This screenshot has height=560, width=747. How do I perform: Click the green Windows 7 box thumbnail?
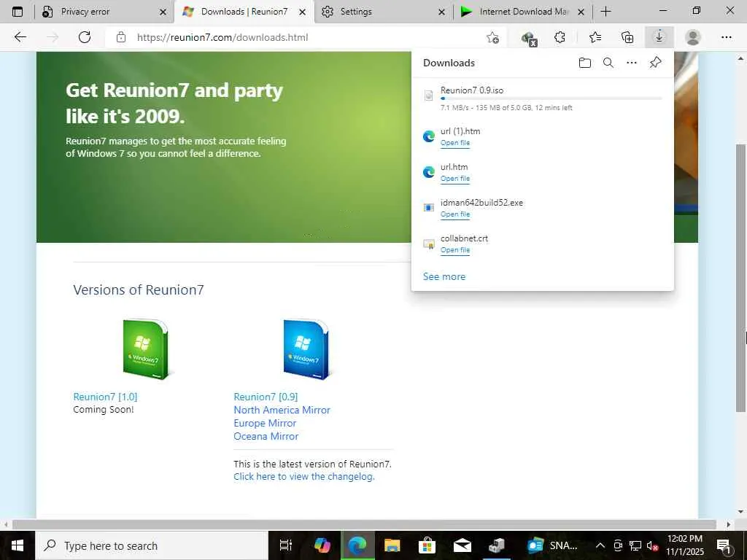pyautogui.click(x=147, y=349)
